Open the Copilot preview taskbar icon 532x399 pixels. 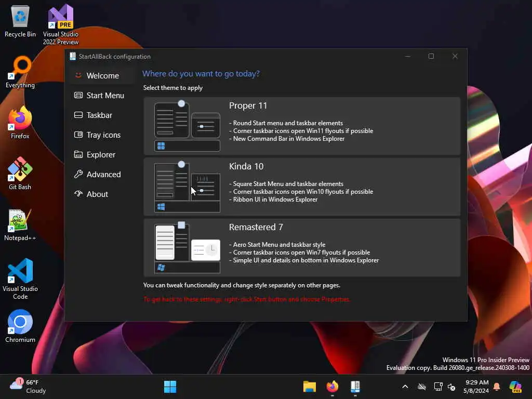coord(516,387)
